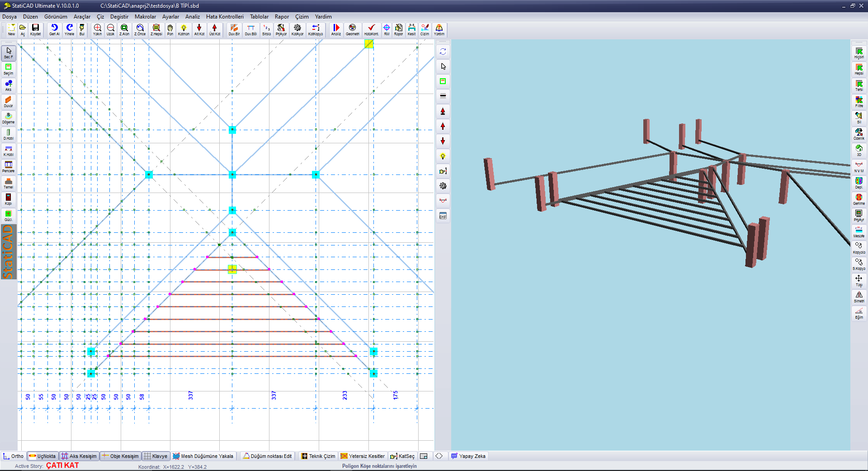
Task: Click the HataKont. checkmark icon
Action: click(371, 29)
